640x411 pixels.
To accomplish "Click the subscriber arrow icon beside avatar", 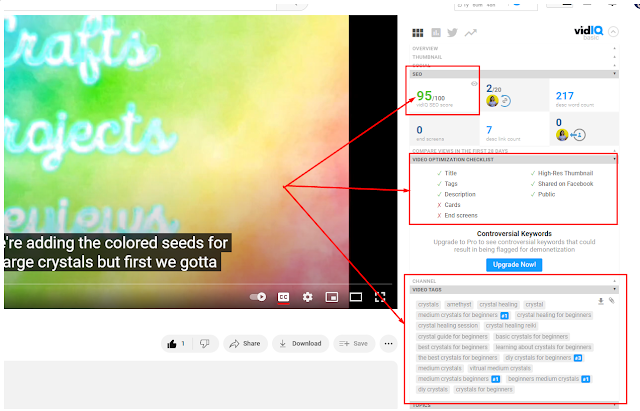I will pos(578,135).
